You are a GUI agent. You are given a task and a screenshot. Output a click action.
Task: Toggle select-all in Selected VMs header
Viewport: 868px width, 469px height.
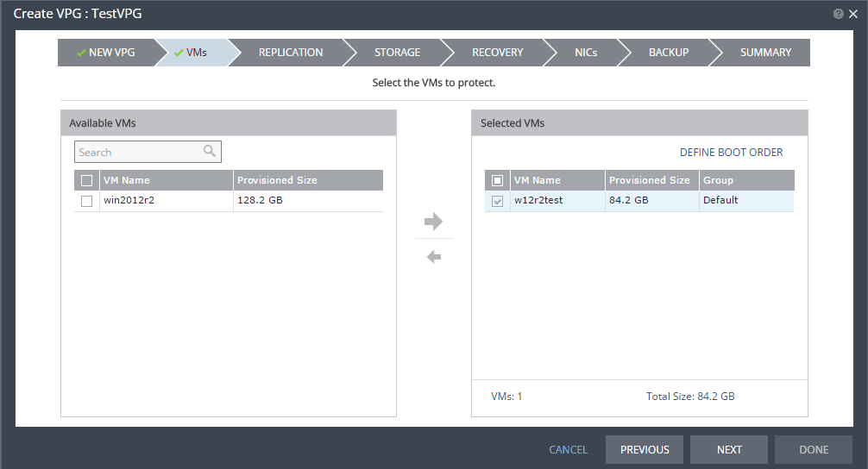coord(497,180)
